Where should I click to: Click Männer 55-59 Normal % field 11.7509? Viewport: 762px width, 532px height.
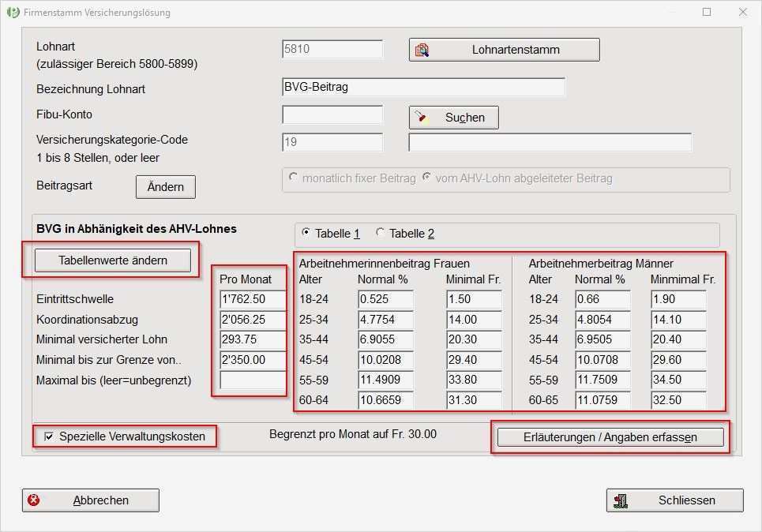click(603, 380)
